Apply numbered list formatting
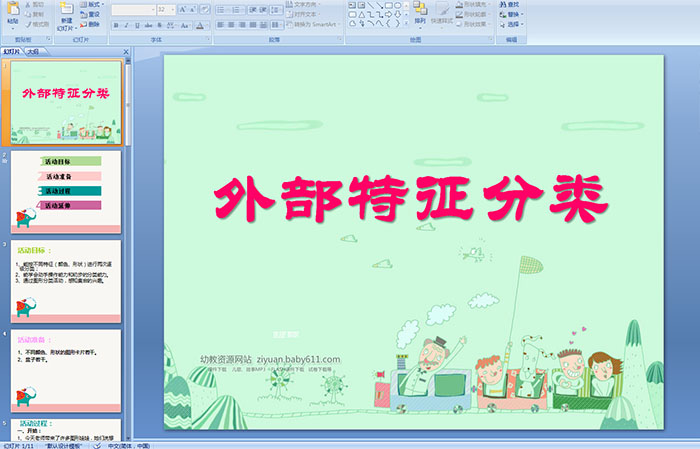Screen dimensions: 700x449 (236, 10)
